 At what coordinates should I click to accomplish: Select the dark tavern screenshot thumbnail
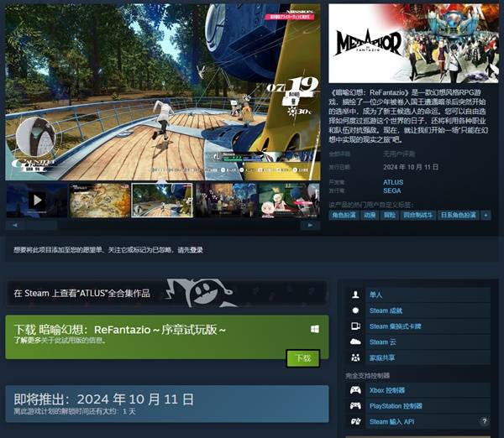point(226,200)
